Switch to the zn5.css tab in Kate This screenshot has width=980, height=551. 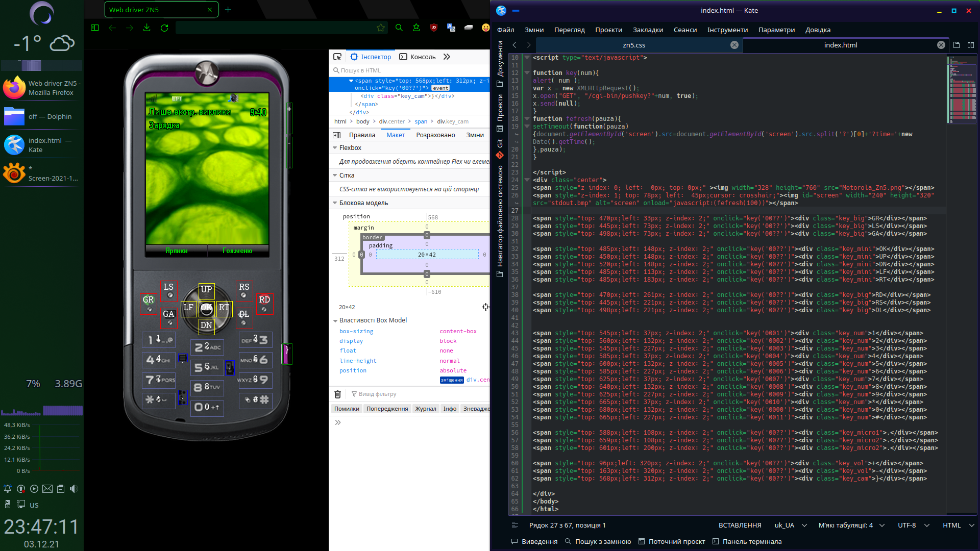(633, 45)
